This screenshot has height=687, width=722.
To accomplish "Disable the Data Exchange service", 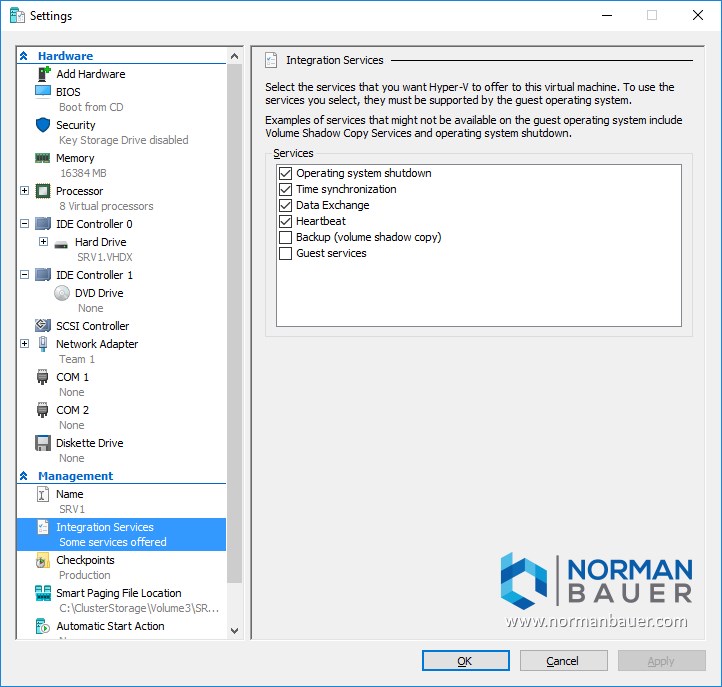I will click(x=285, y=205).
